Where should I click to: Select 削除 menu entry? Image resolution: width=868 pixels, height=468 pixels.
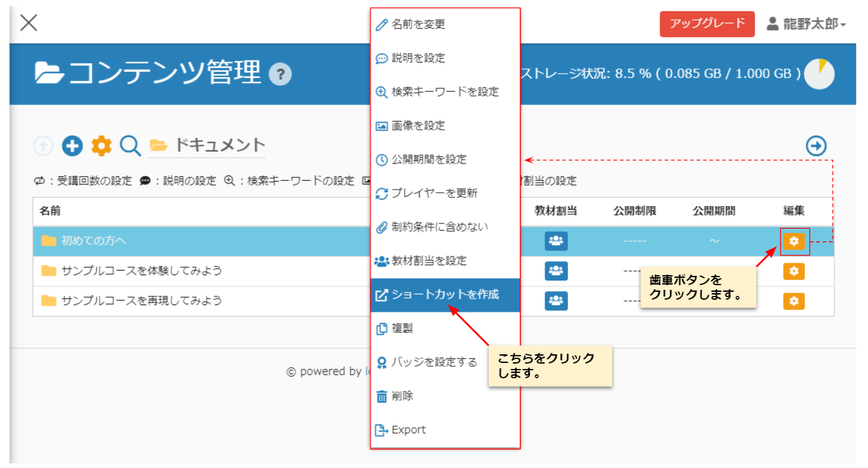coord(402,396)
